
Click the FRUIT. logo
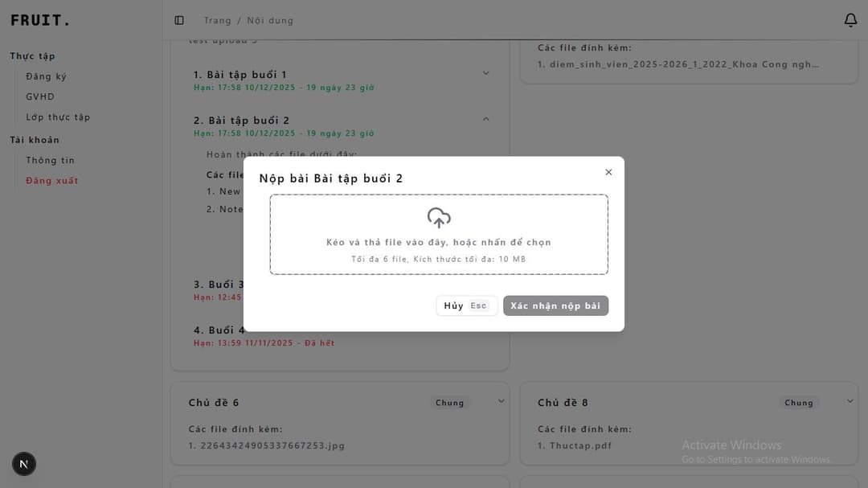(x=40, y=20)
